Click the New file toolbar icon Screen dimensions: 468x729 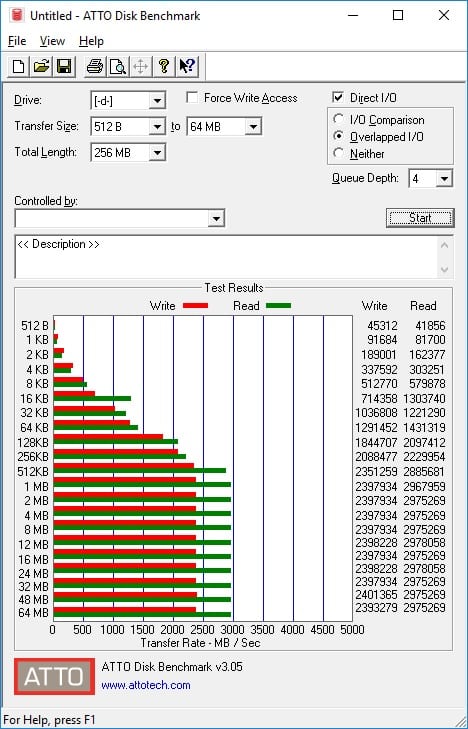tap(19, 66)
